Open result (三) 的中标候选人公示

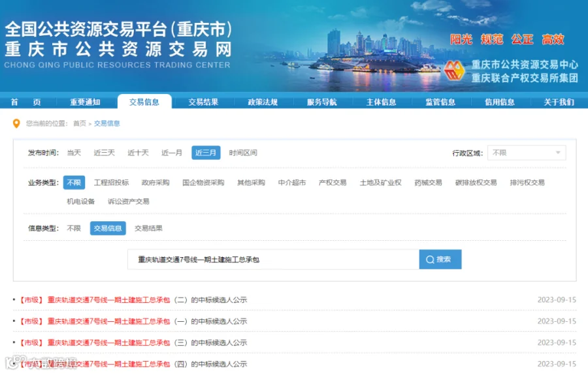tap(148, 343)
